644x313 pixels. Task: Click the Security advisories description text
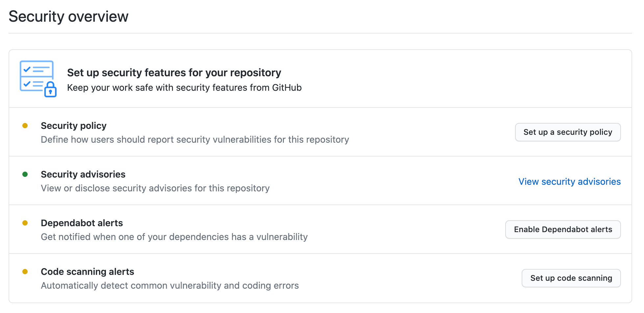[x=155, y=188]
